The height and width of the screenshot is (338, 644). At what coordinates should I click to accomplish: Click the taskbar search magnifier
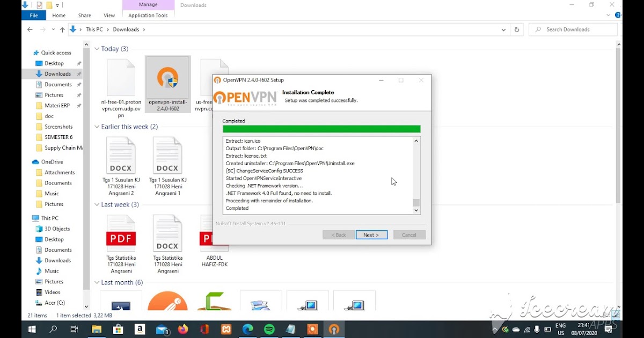coord(53,329)
